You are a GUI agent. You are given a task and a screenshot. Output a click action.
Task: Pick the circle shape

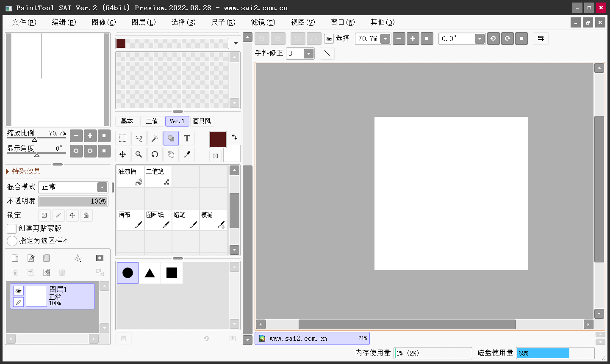(x=128, y=273)
